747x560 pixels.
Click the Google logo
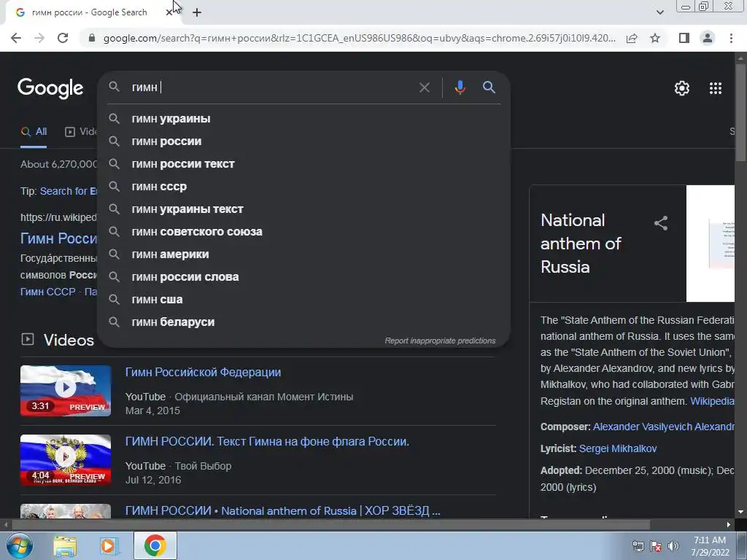pyautogui.click(x=50, y=88)
